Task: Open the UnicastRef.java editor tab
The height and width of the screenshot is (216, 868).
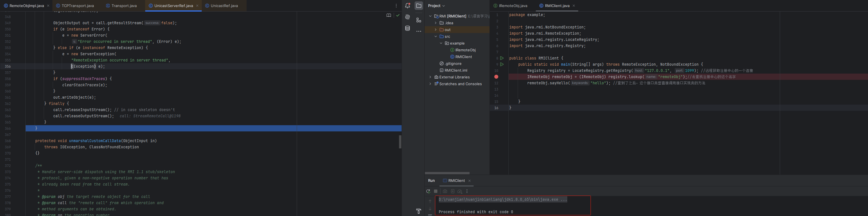Action: click(224, 6)
